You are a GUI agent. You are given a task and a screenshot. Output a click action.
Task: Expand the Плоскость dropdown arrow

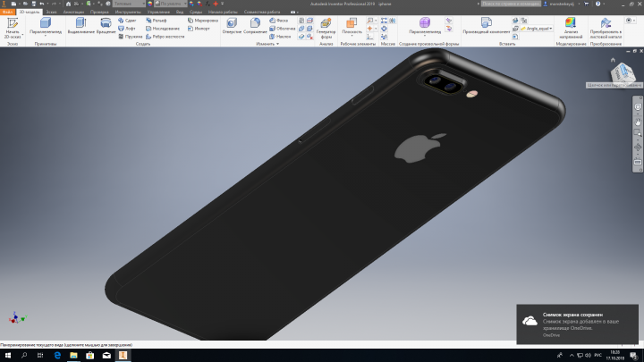[x=352, y=36]
